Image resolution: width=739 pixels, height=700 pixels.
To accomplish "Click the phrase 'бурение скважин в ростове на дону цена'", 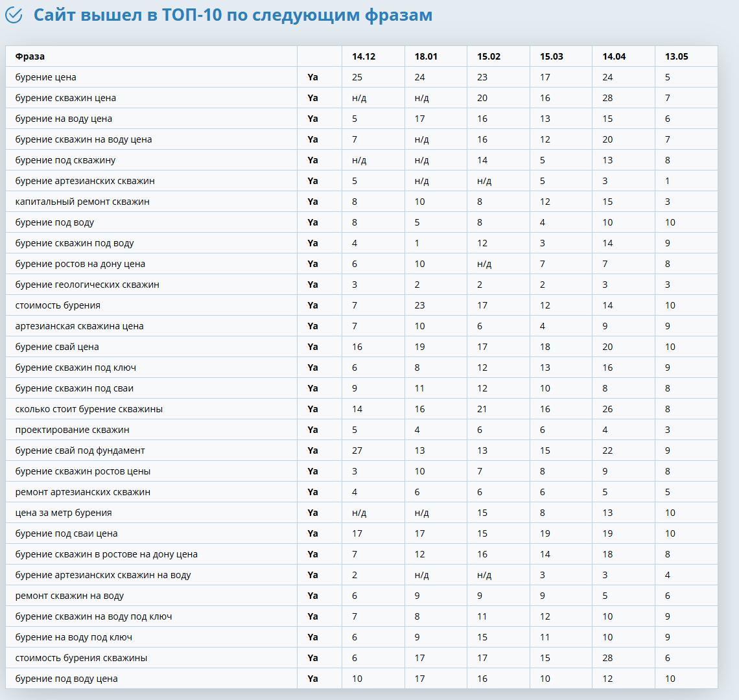I will tap(106, 554).
